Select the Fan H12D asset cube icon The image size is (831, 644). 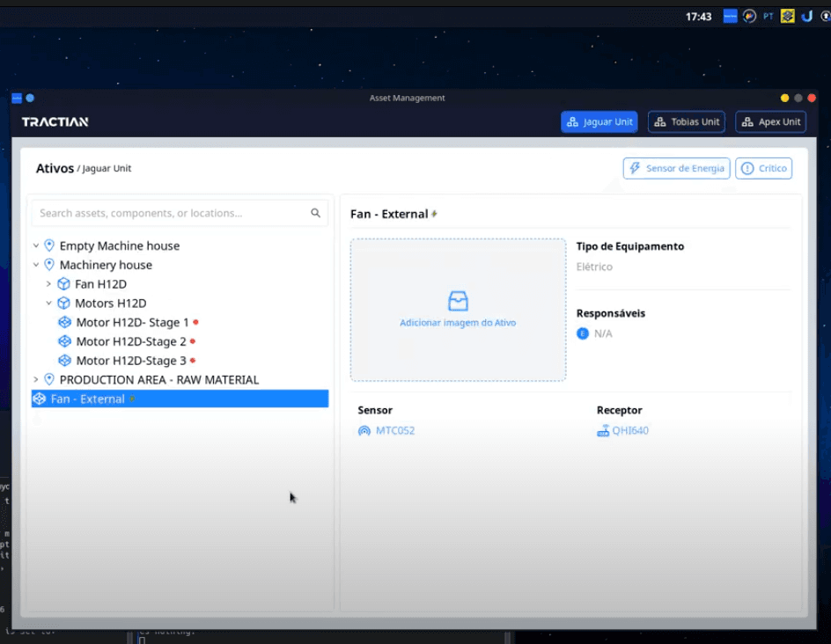click(x=62, y=283)
